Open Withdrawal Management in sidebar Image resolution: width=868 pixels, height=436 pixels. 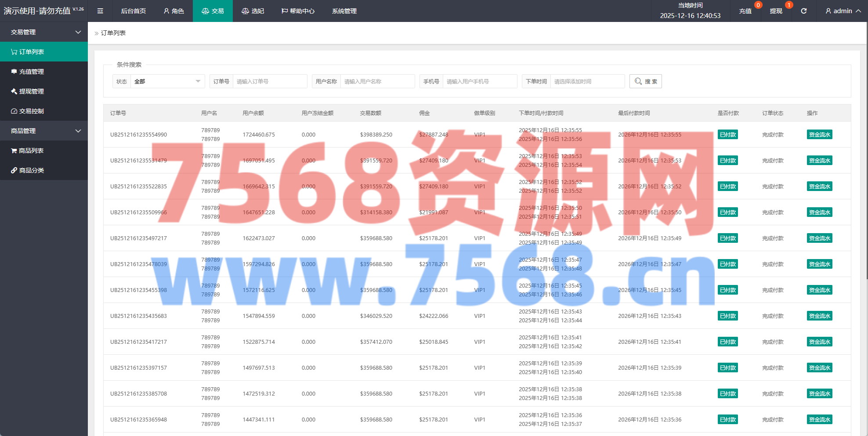(32, 91)
